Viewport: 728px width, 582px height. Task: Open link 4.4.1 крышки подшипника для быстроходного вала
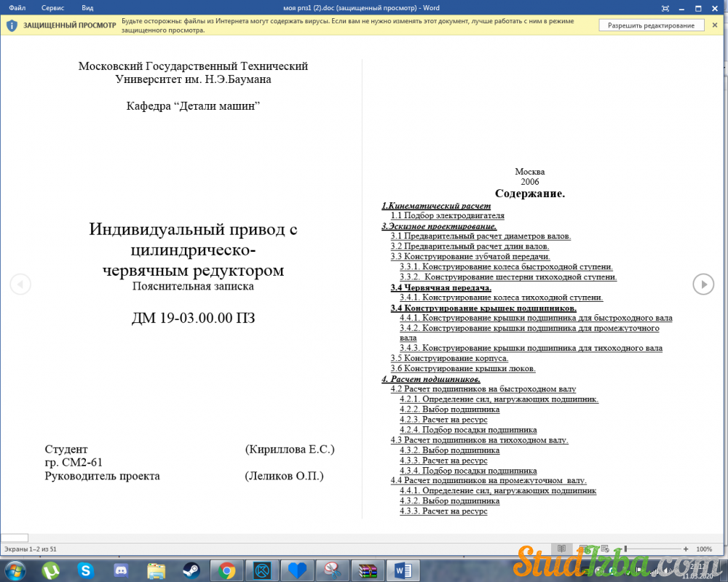point(536,317)
